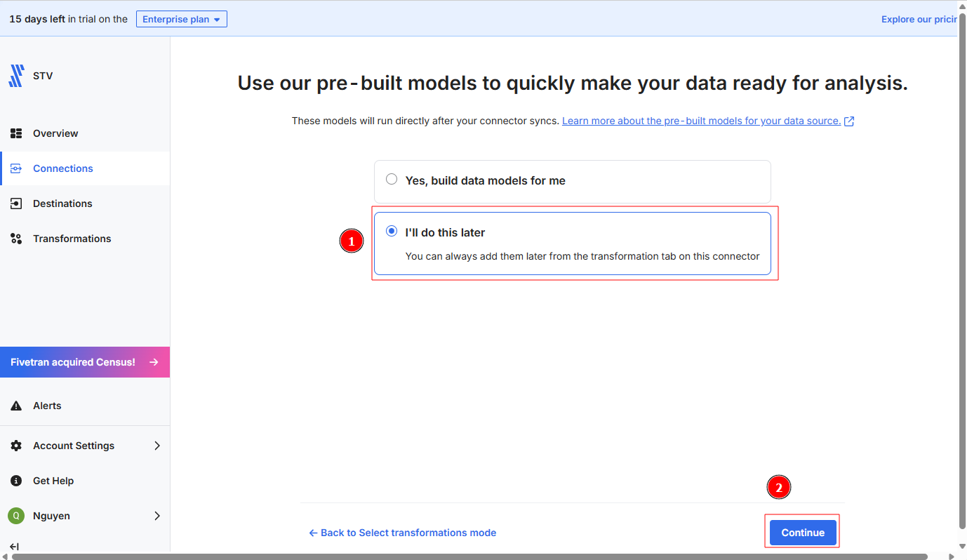Click the Alerts warning triangle icon
This screenshot has width=967, height=560.
pos(16,406)
